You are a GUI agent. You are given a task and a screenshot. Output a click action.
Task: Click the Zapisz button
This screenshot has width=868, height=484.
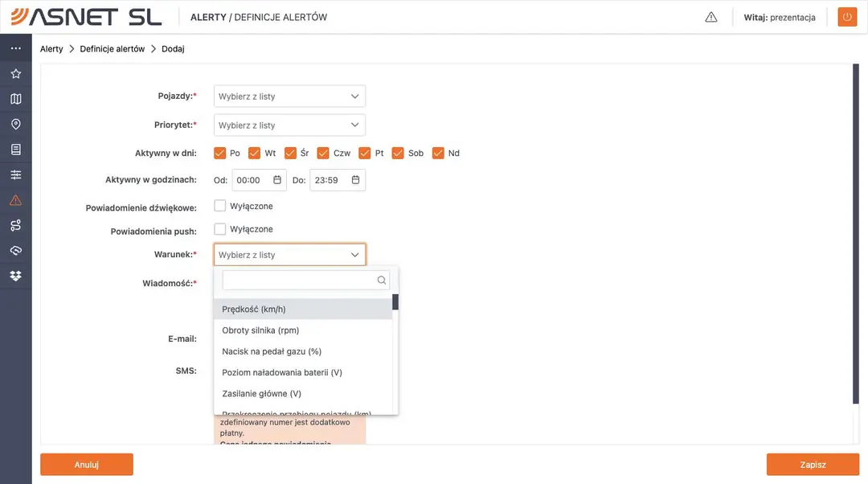pyautogui.click(x=813, y=465)
